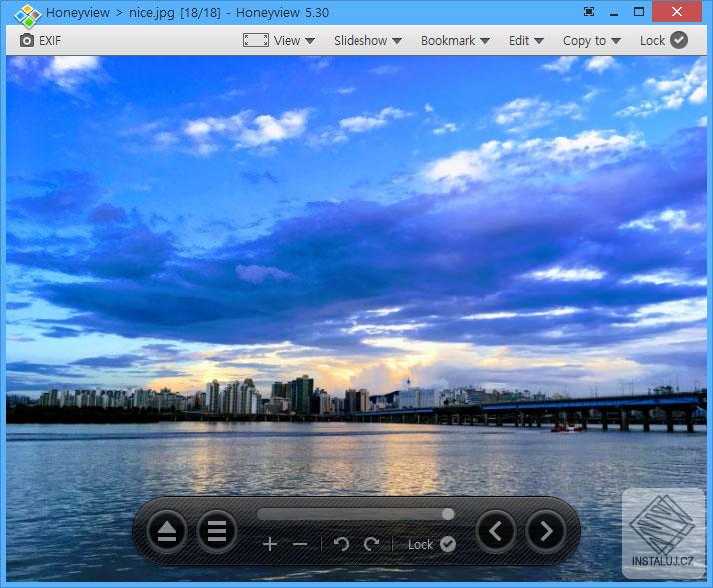Open the hamburger menu on control bar
713x588 pixels.
coord(216,531)
